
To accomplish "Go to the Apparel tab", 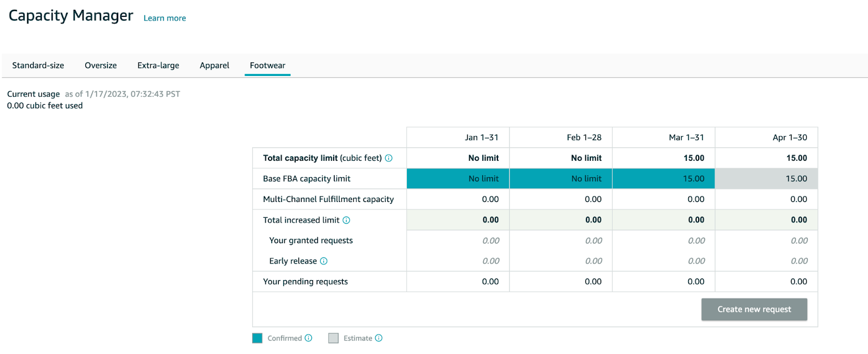I will coord(214,65).
